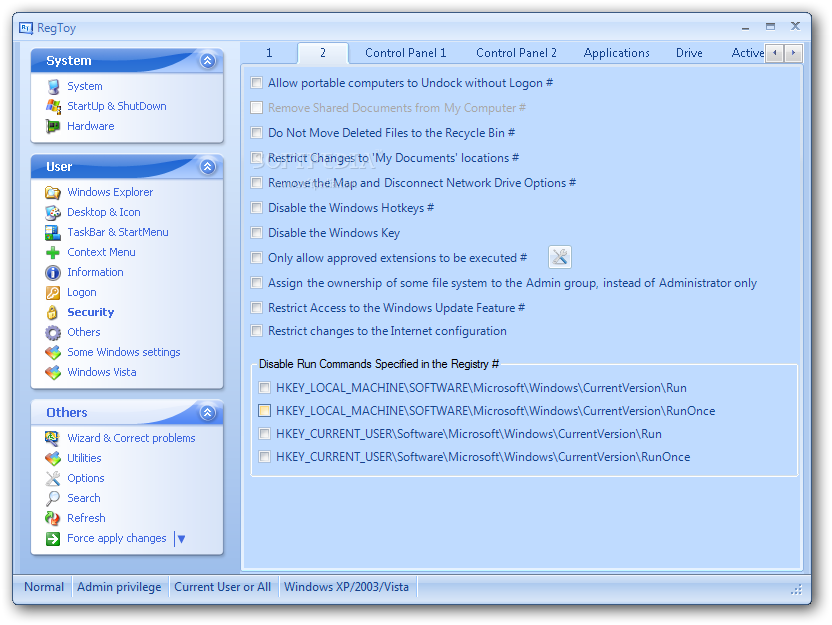Check HKEY_LOCAL_MACHINE CurrentVersion\RunOnce checkbox
The height and width of the screenshot is (625, 832).
pyautogui.click(x=264, y=411)
